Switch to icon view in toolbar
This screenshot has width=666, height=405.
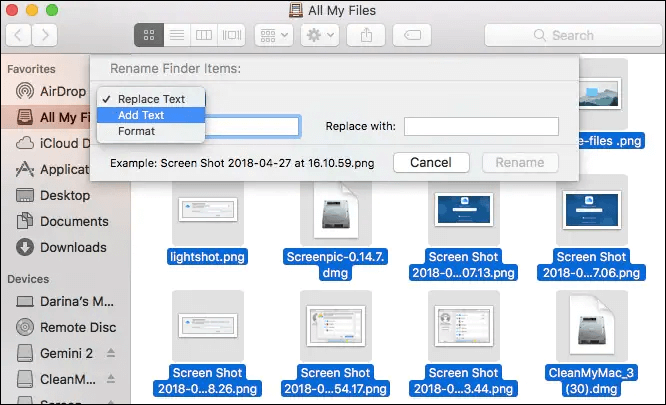click(149, 35)
